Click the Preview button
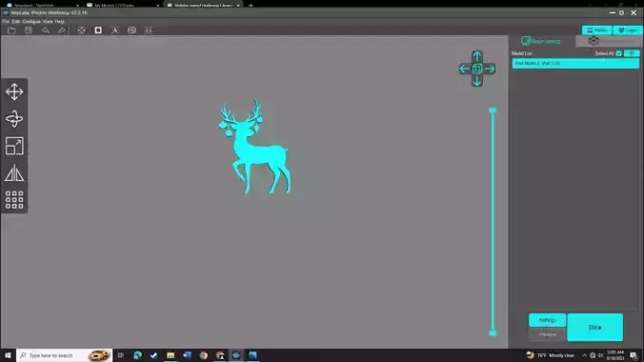 547,334
